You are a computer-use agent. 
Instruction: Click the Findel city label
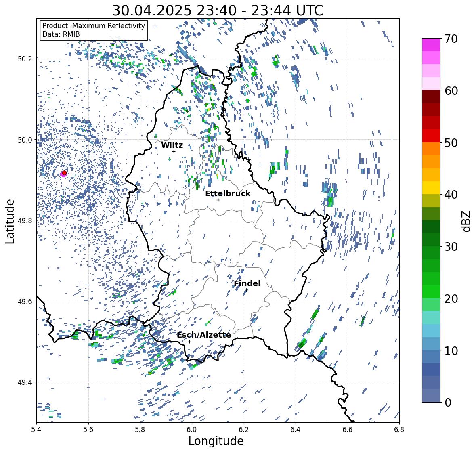pyautogui.click(x=247, y=283)
